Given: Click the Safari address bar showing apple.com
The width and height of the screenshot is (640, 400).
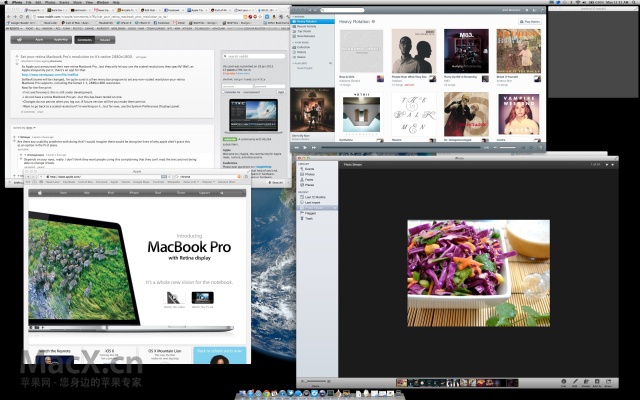Looking at the screenshot, I should pyautogui.click(x=107, y=177).
